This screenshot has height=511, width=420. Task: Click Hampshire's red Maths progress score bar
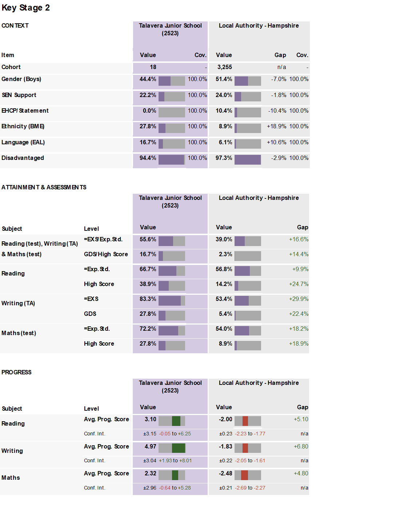pyautogui.click(x=244, y=475)
